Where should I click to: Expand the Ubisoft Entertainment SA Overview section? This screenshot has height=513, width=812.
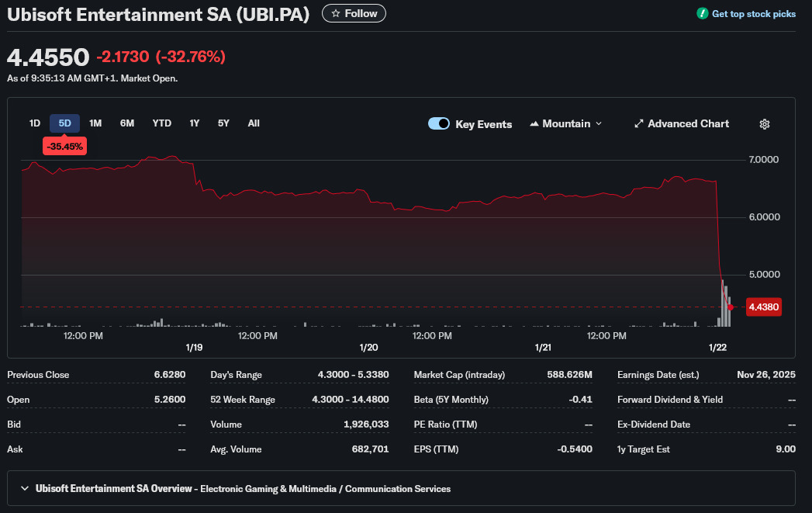pyautogui.click(x=26, y=489)
